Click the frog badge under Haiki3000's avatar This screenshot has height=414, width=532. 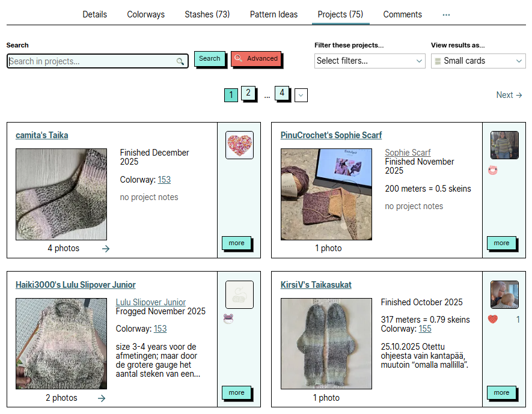click(228, 318)
